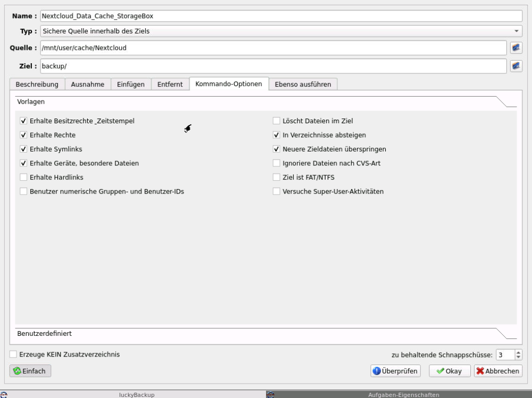The image size is (532, 398).
Task: Disable Erhalte Geräte, besondere Dateien
Action: coord(23,163)
